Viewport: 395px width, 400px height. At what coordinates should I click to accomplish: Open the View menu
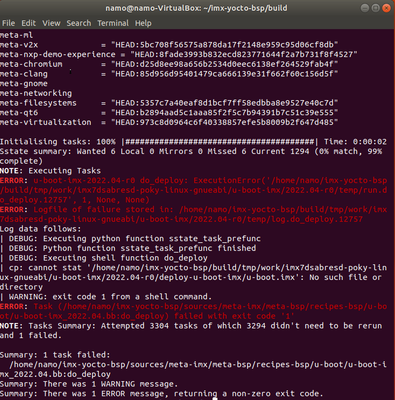tap(51, 23)
